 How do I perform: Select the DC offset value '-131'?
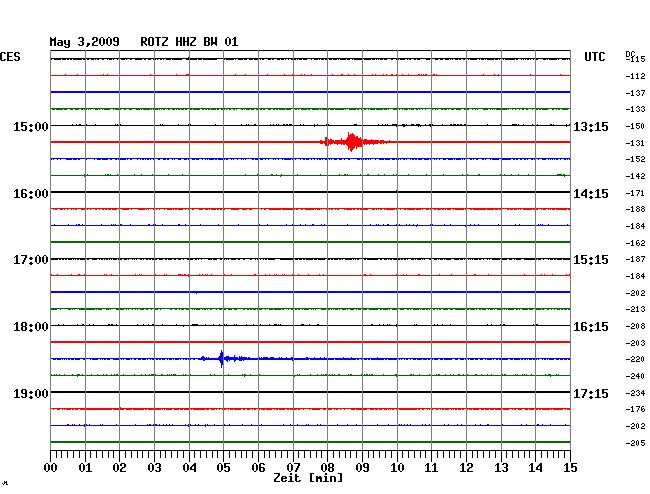tap(635, 143)
